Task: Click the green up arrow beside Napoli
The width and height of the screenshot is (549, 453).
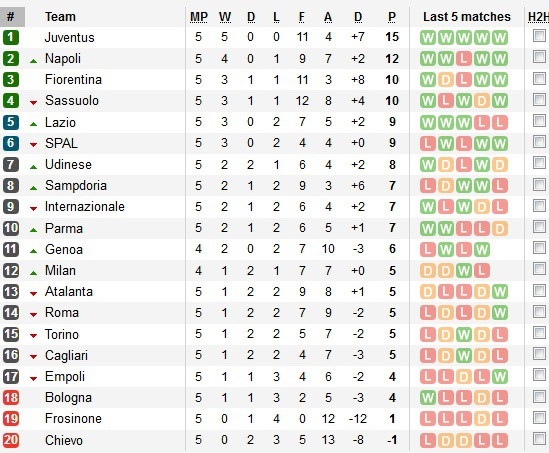Action: [34, 61]
